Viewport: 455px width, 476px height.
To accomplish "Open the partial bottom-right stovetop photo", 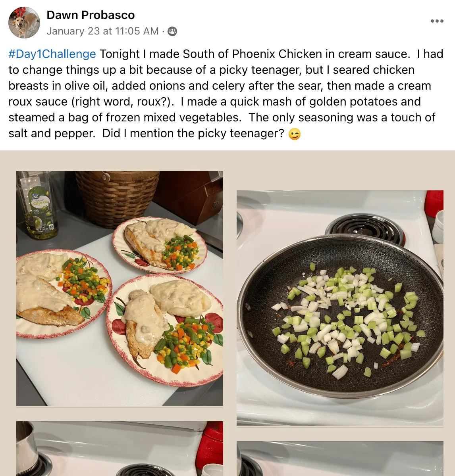I will click(340, 459).
